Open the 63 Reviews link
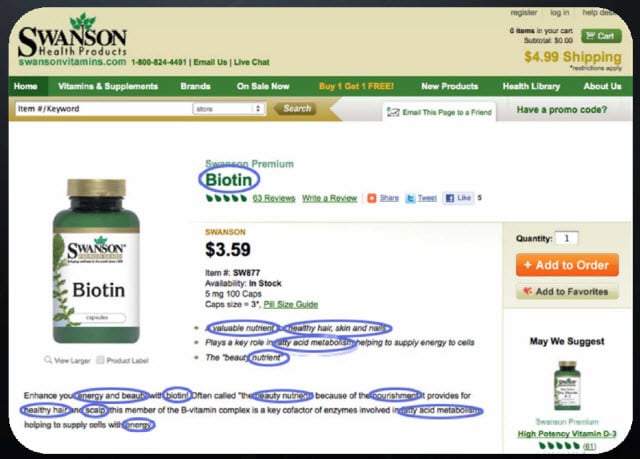 pyautogui.click(x=273, y=198)
